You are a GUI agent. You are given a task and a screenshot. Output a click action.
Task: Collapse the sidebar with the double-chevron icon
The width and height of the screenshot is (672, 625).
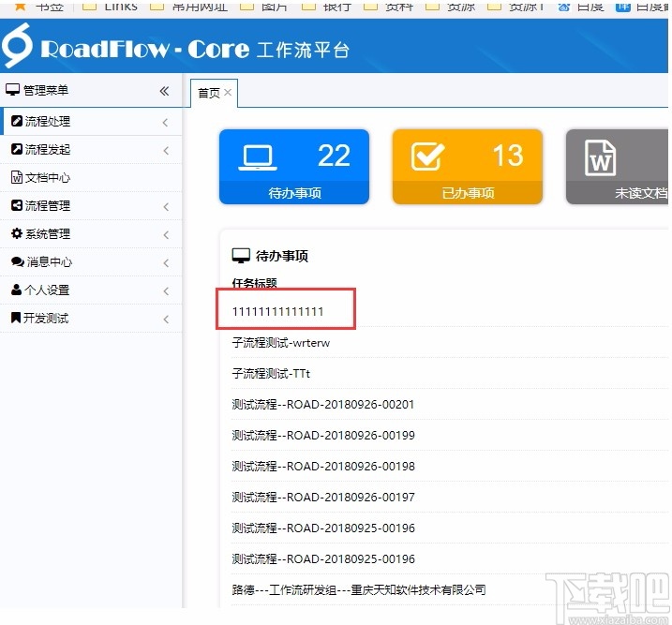coord(164,91)
